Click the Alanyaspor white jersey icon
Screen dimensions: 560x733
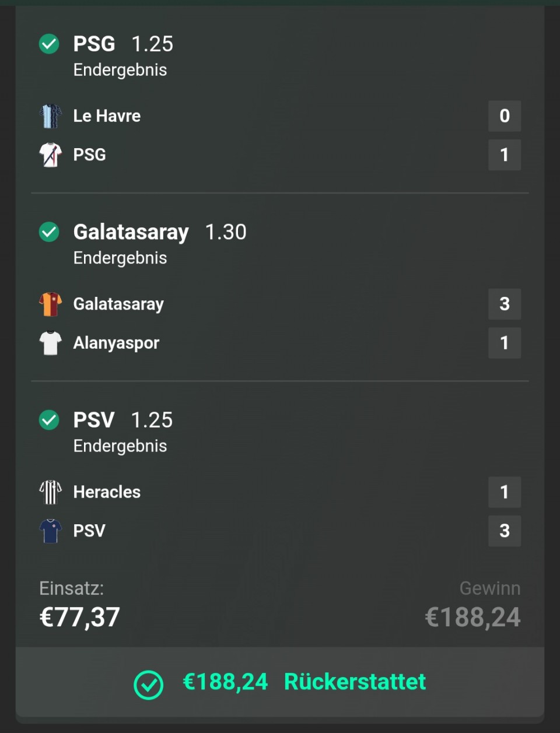50,343
